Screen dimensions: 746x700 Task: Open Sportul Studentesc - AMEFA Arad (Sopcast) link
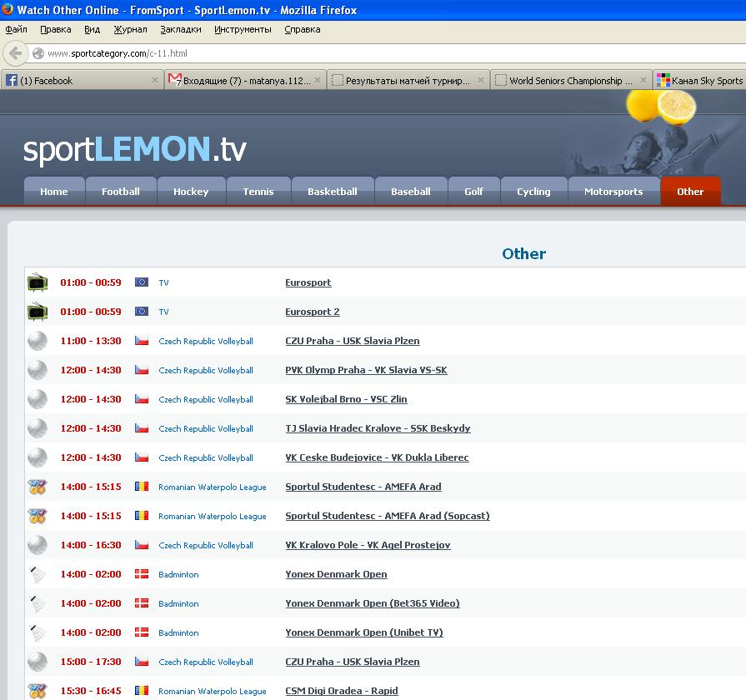[388, 516]
